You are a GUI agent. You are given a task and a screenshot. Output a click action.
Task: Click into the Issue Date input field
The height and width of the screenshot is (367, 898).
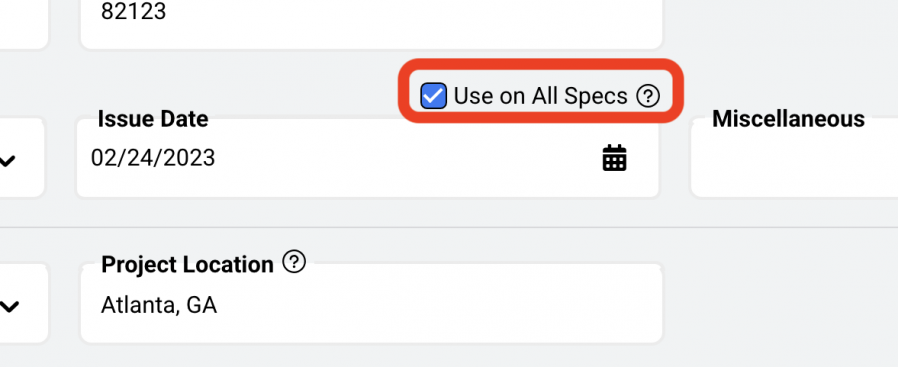click(368, 158)
